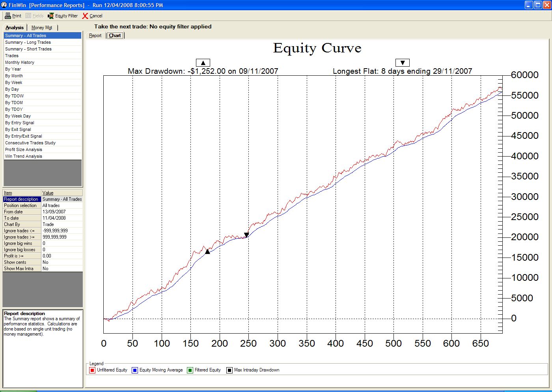The image size is (552, 392).
Task: Edit the To date value 11/04/2008
Action: pyautogui.click(x=62, y=218)
